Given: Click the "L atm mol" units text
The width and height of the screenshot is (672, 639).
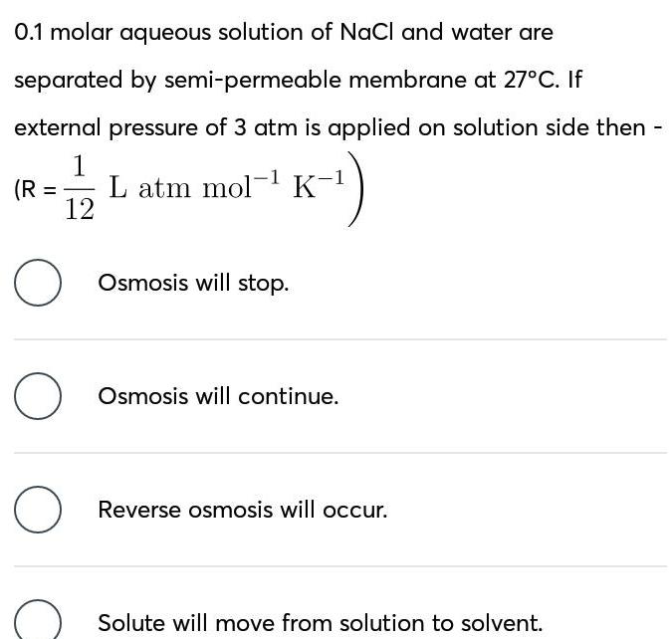Looking at the screenshot, I should click(x=181, y=187).
